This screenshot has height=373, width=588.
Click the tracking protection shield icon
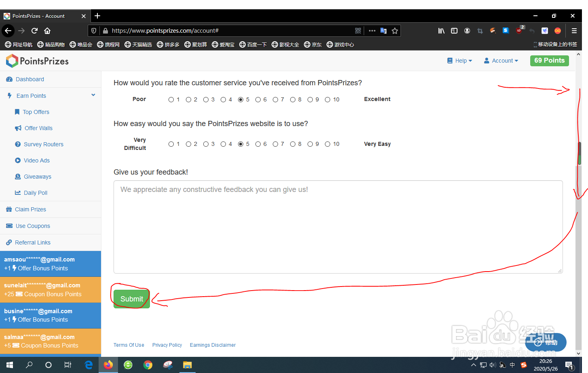pyautogui.click(x=94, y=31)
